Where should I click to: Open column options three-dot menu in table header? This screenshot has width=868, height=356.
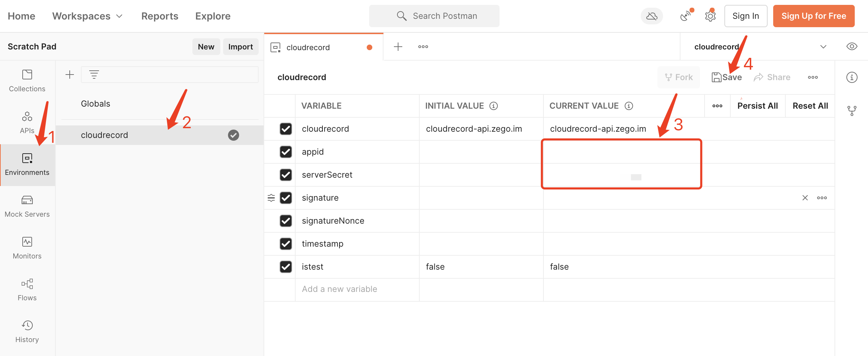(717, 106)
